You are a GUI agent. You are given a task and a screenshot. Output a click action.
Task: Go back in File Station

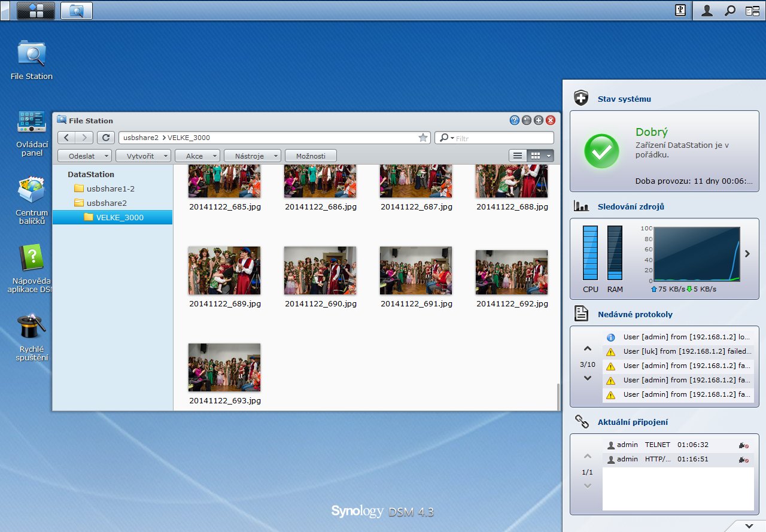click(x=66, y=138)
